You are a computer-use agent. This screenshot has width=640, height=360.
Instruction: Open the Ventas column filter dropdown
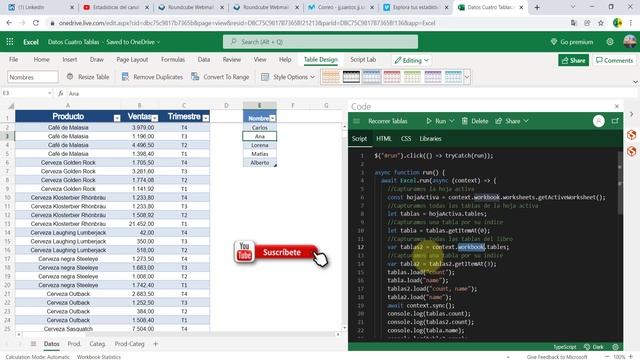pyautogui.click(x=155, y=118)
